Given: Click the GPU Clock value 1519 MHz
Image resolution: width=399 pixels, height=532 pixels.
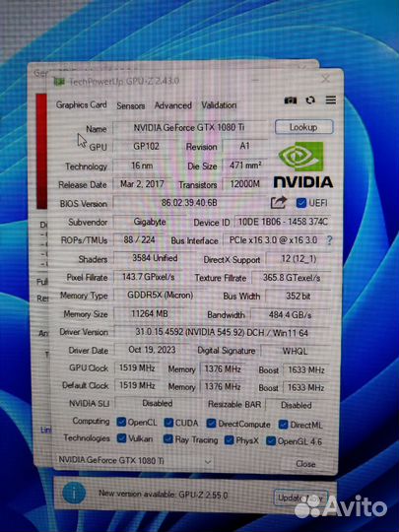Looking at the screenshot, I should tap(137, 367).
